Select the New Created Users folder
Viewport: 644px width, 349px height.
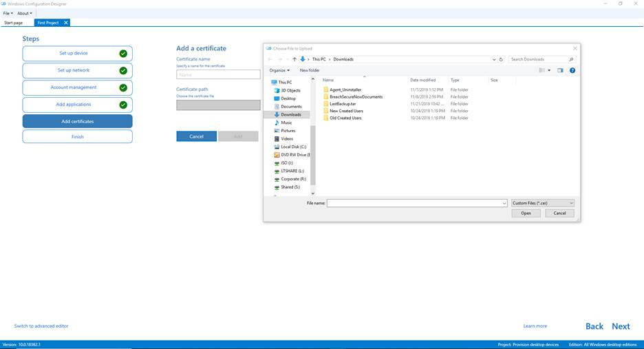(346, 111)
